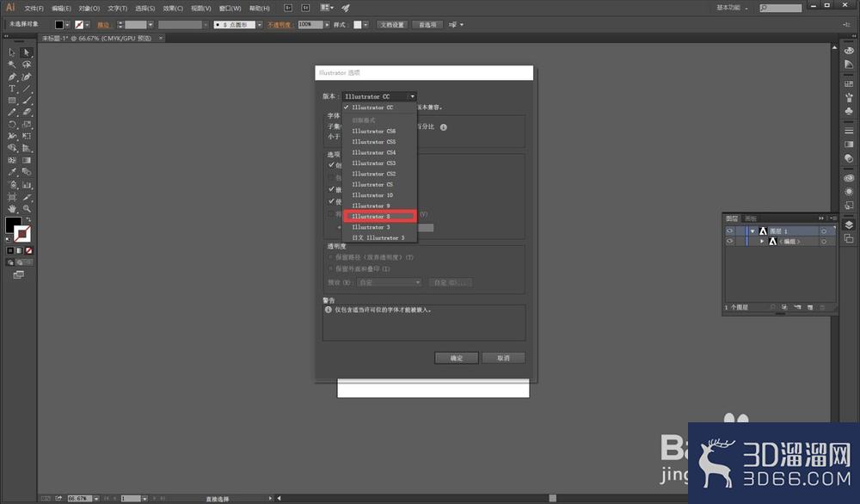Select the Eraser tool
This screenshot has width=860, height=504.
(x=27, y=112)
